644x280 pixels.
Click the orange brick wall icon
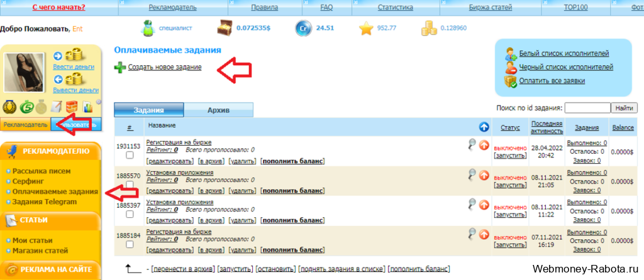[72, 107]
